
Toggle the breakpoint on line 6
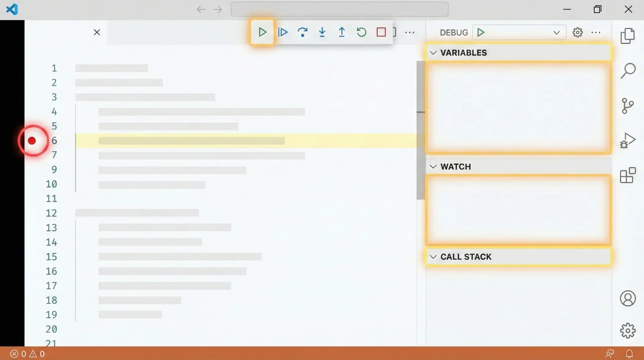32,141
